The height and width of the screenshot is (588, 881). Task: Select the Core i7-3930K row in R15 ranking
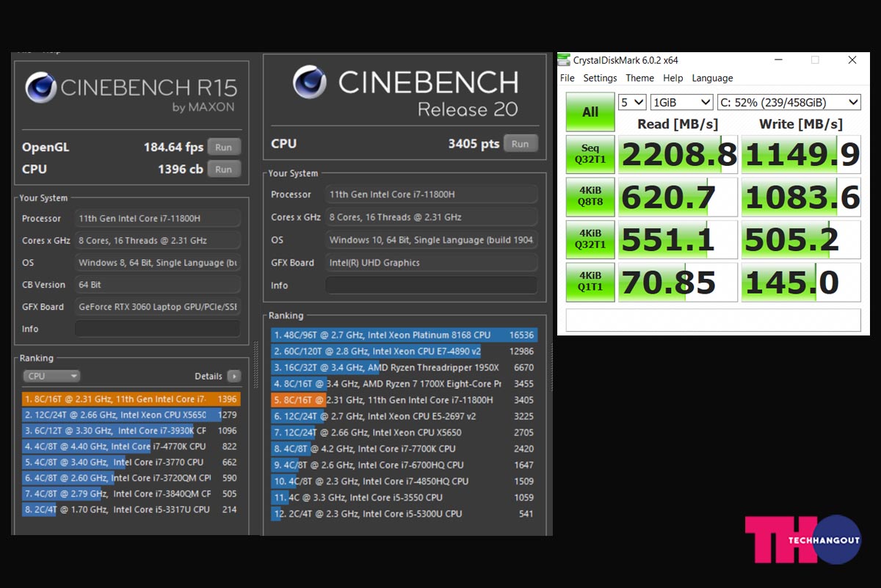(131, 431)
